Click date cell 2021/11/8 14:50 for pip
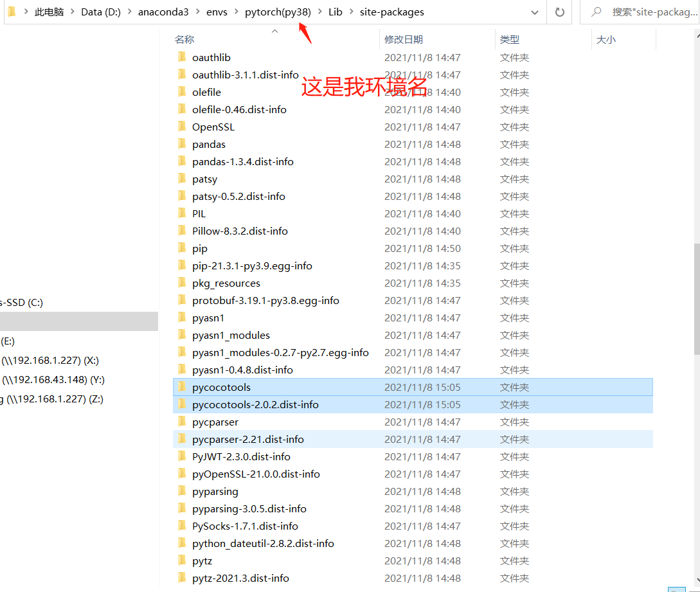The height and width of the screenshot is (592, 700). (422, 248)
